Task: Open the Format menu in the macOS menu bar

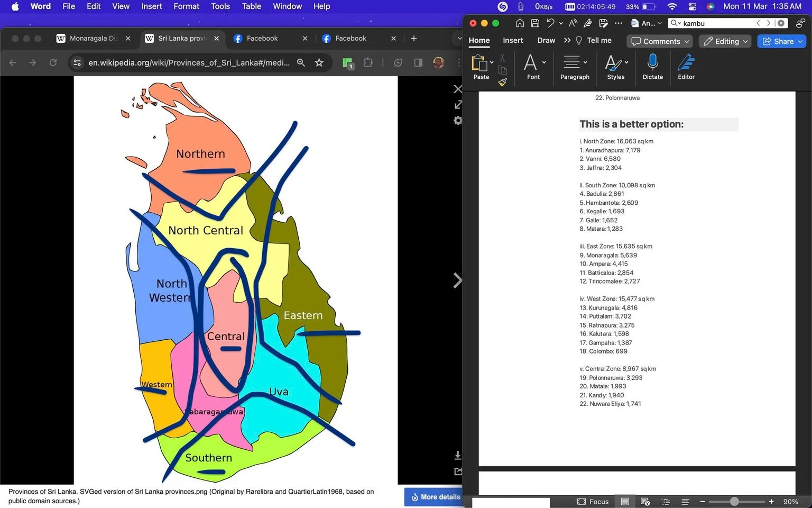Action: click(187, 6)
